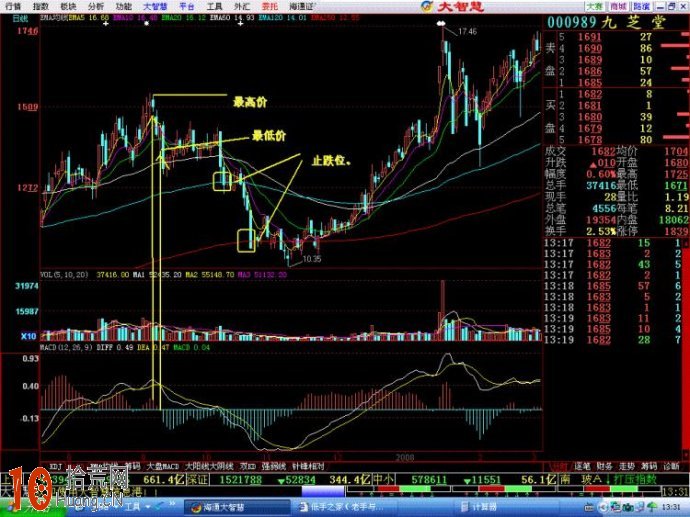Click the 路演 button at top right
Viewport: 690px width, 517px height.
641,6
